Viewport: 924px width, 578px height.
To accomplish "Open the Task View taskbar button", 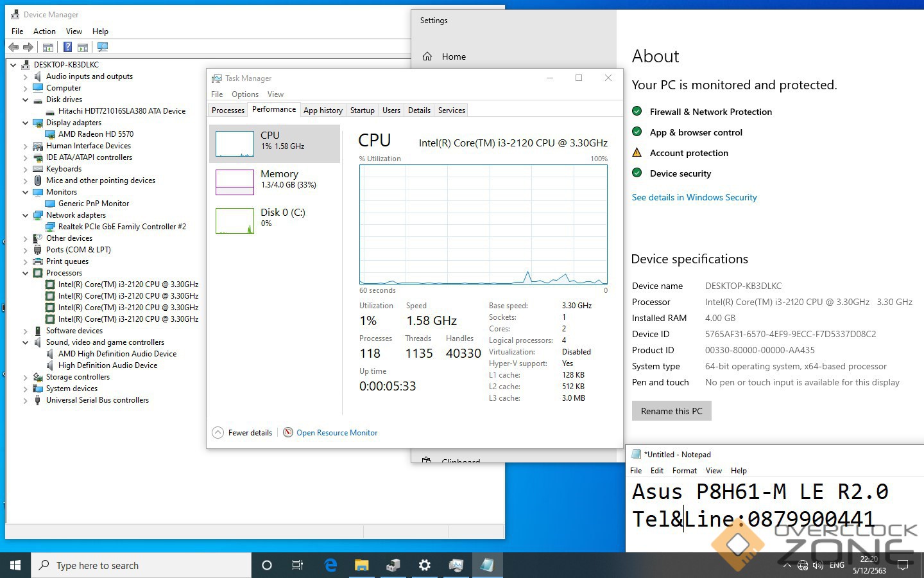I will pos(298,565).
